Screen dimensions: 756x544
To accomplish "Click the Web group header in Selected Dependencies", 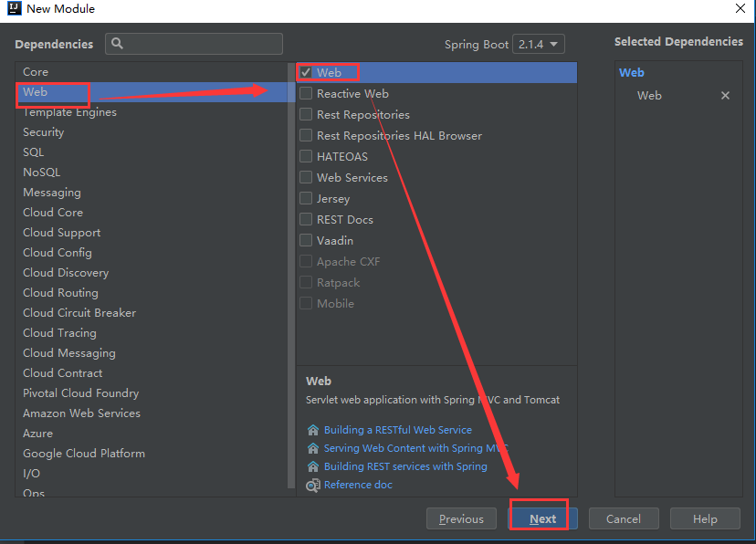I will [x=632, y=73].
